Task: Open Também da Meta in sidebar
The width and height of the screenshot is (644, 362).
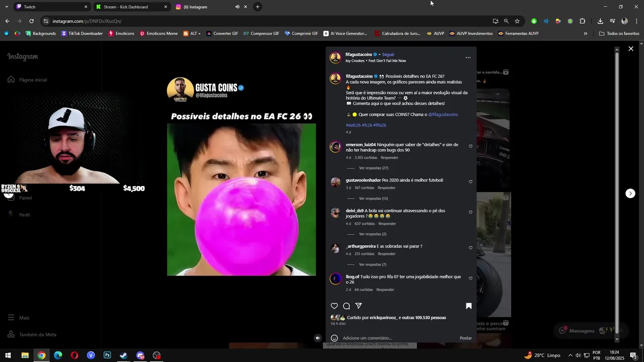Action: click(32, 334)
